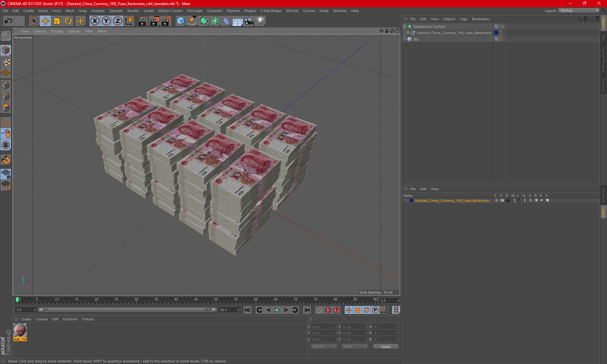Go to start of animation
Image resolution: width=607 pixels, height=364 pixels.
point(247,310)
